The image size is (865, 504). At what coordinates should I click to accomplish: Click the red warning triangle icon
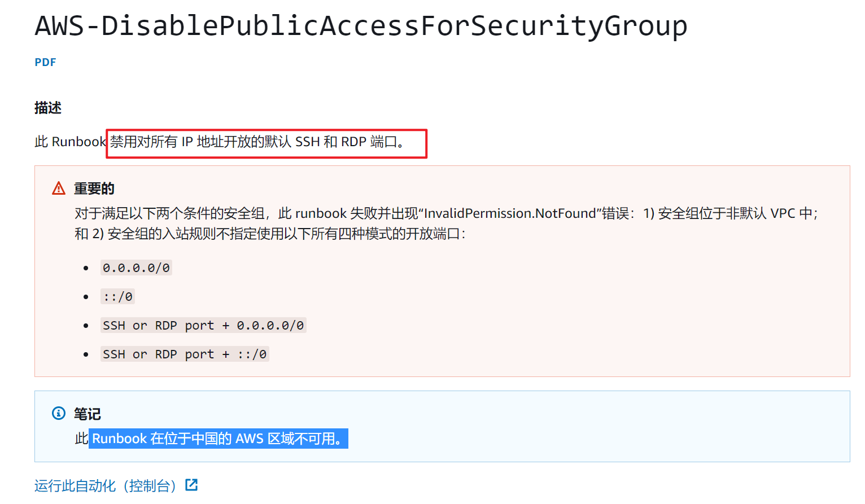59,189
